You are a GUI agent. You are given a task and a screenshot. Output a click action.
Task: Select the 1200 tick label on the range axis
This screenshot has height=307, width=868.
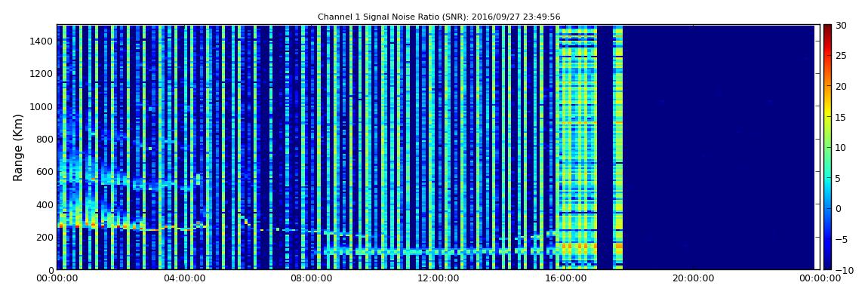[x=42, y=74]
